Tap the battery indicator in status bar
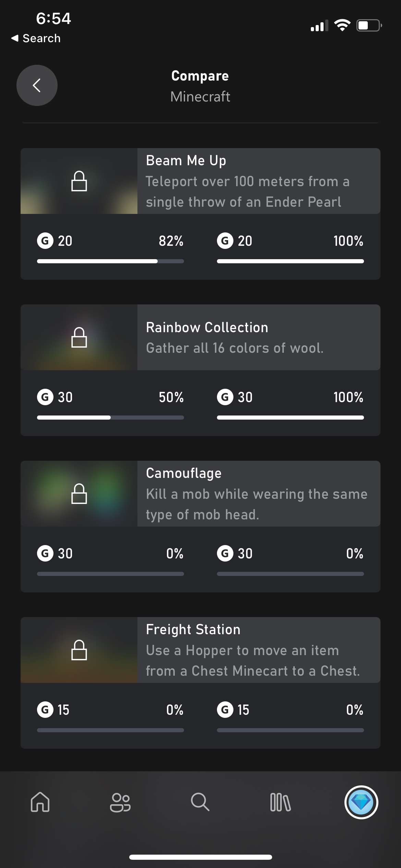 click(x=369, y=26)
